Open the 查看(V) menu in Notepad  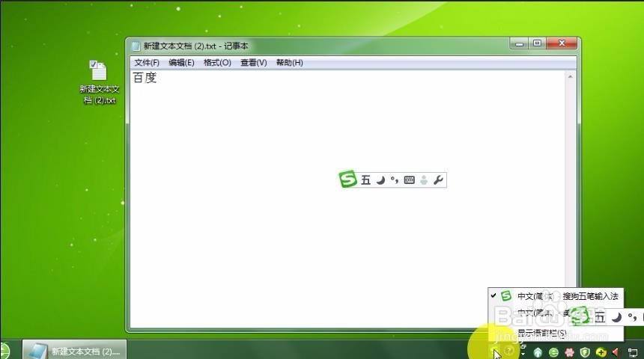[253, 63]
